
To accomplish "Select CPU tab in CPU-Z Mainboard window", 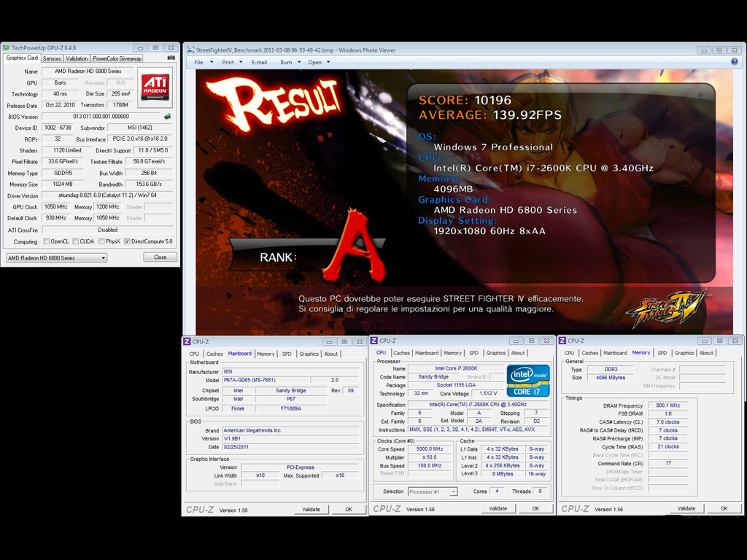I will coord(194,354).
